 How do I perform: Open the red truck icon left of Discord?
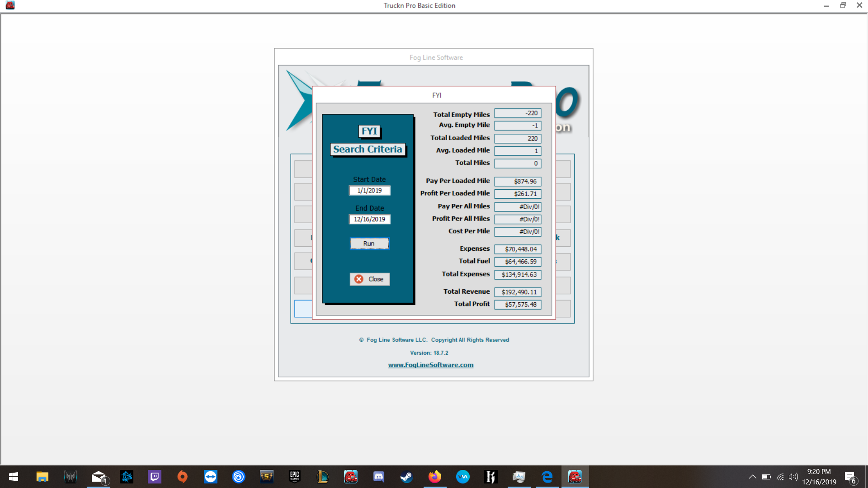click(x=351, y=477)
